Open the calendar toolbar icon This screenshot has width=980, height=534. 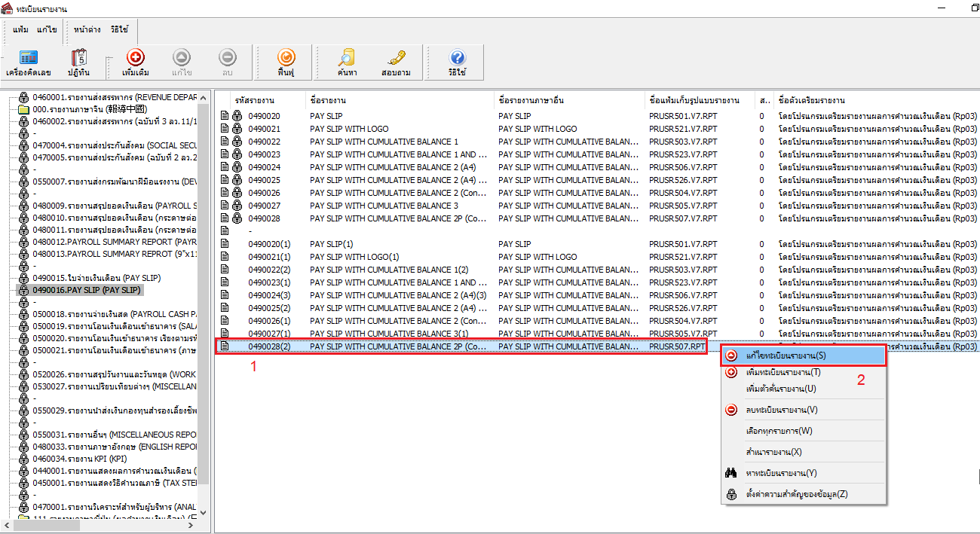coord(78,62)
